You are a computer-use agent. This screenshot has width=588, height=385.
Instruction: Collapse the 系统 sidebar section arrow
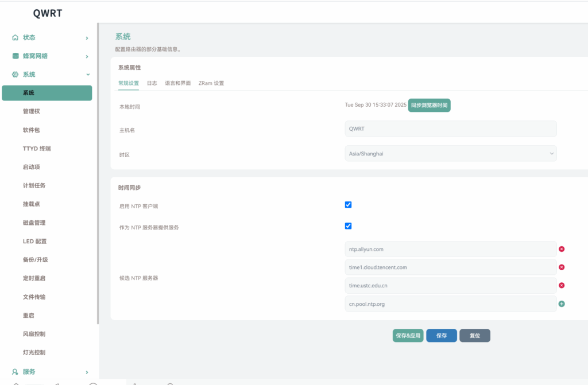(x=87, y=75)
